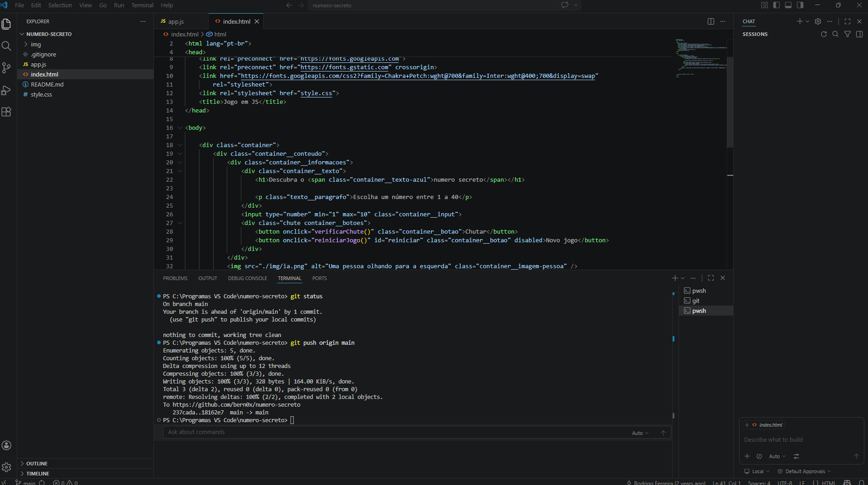868x485 pixels.
Task: Open the Auto mode dropdown in terminal chat
Action: [640, 433]
